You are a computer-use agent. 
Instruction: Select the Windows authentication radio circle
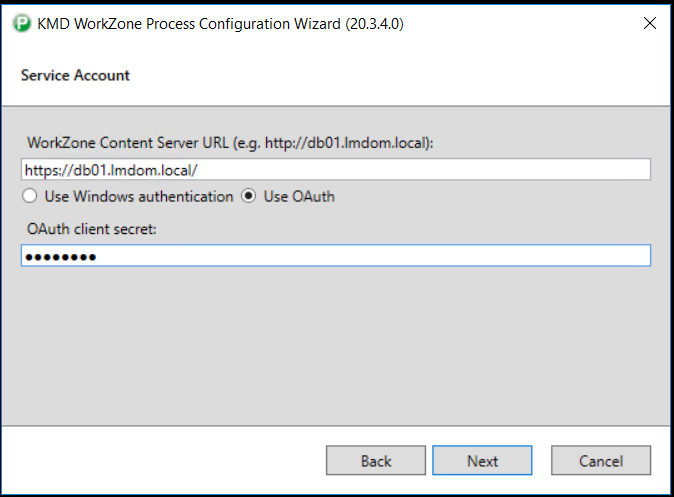[x=30, y=196]
